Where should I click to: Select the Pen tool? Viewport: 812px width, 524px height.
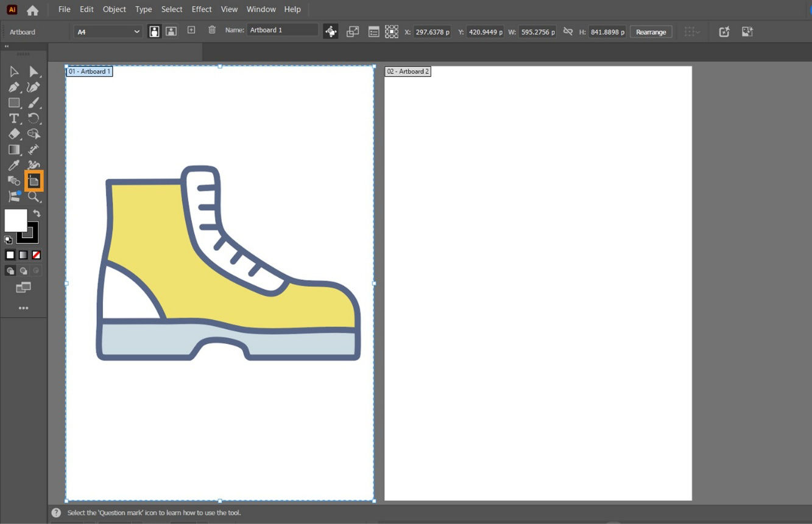(x=14, y=88)
